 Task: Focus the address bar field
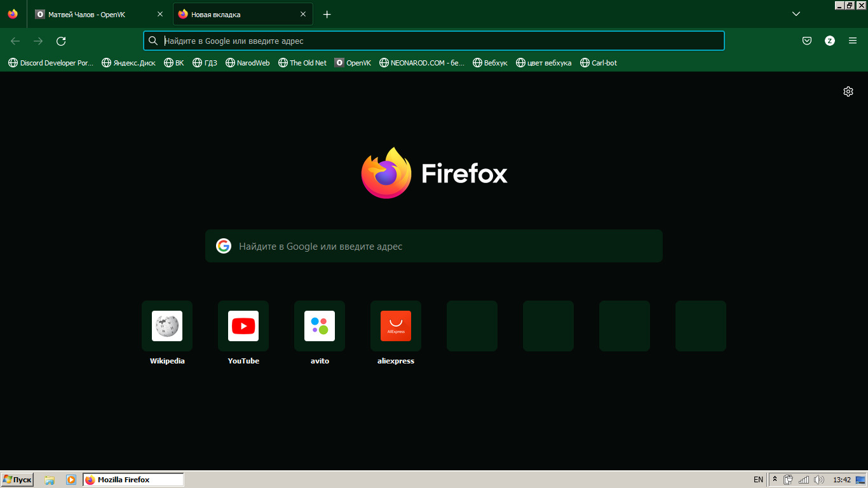(438, 41)
